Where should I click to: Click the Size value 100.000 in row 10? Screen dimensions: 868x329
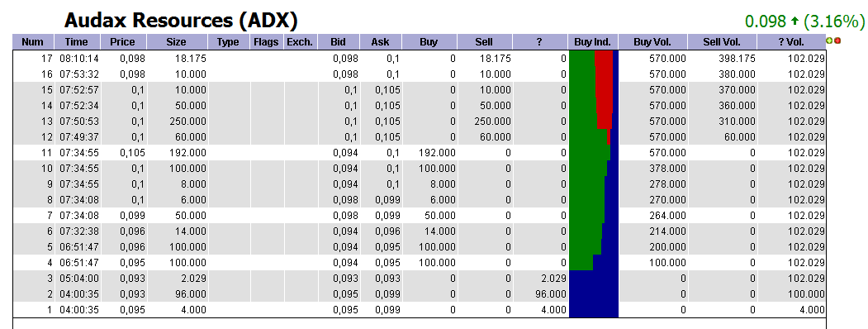[x=187, y=169]
